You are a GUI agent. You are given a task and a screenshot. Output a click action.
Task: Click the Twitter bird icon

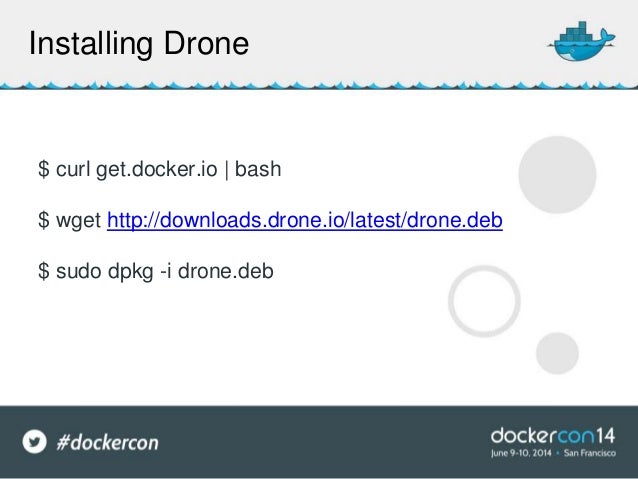[35, 441]
